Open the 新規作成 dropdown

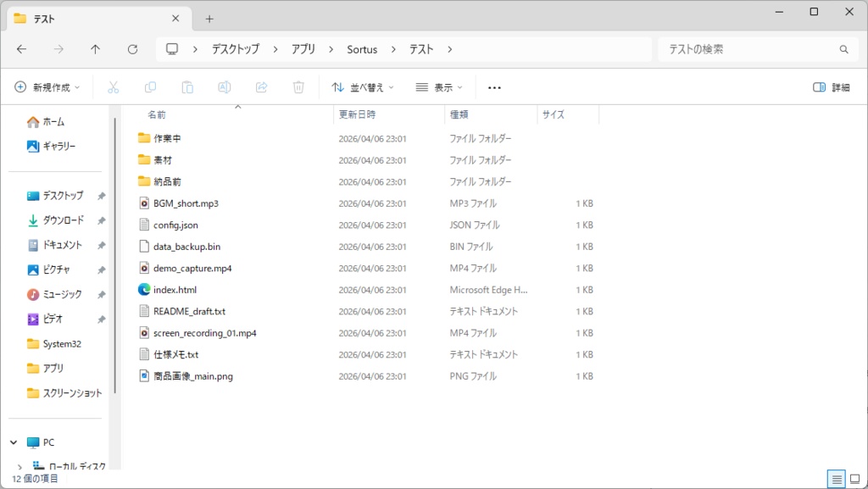pos(47,87)
